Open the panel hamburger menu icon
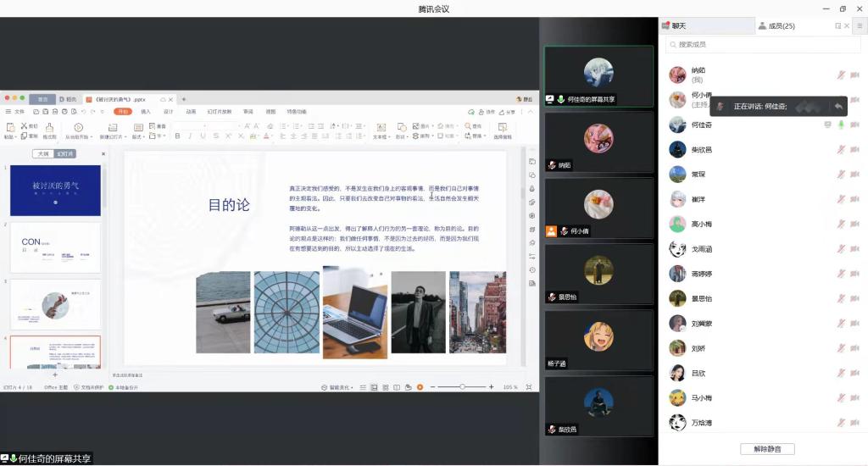Image resolution: width=868 pixels, height=466 pixels. pyautogui.click(x=859, y=26)
